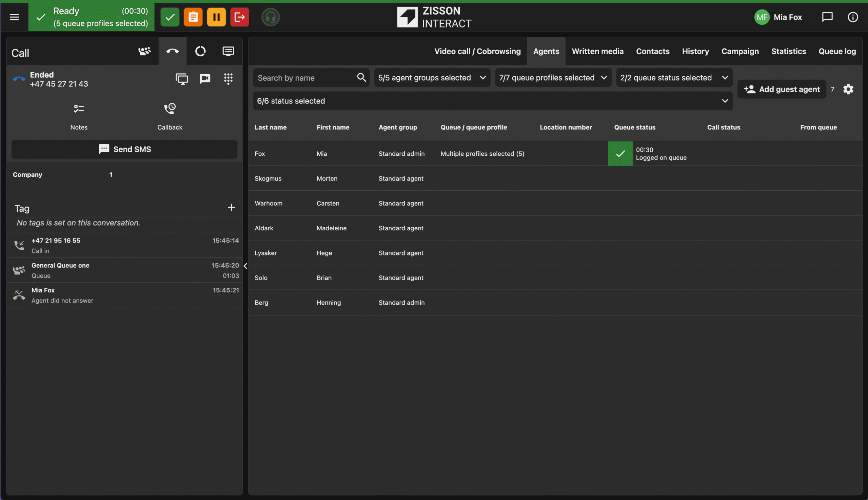Click the green Ready status button
The image size is (868, 500).
coord(170,17)
